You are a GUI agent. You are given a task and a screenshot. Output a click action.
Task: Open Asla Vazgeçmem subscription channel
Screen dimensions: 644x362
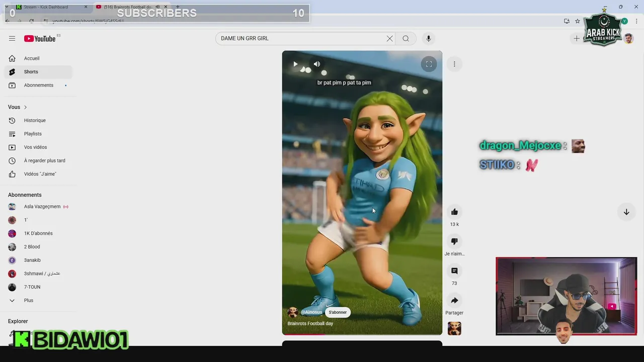[x=38, y=207]
